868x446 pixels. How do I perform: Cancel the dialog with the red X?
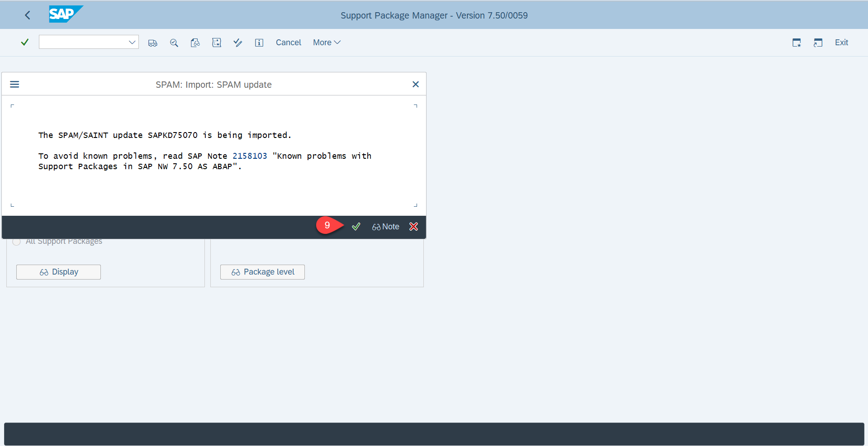coord(413,227)
